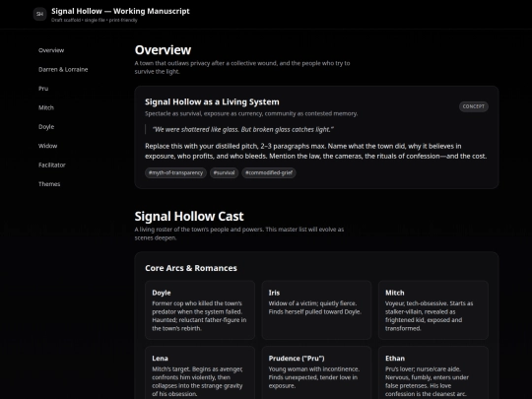
Task: Open the Iris character card
Action: [316, 309]
